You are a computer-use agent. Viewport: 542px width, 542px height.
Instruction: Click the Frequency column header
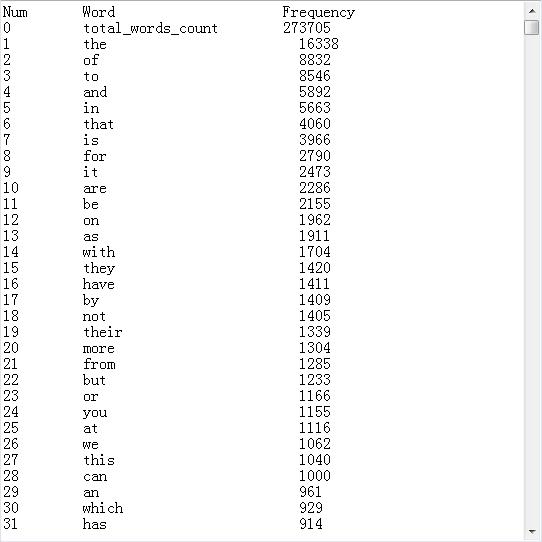(318, 12)
